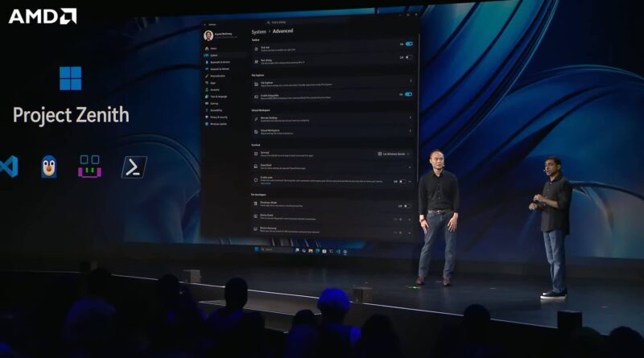Open the Remote Desktop settings chevron
Screen dimensions: 644x358
410,117
